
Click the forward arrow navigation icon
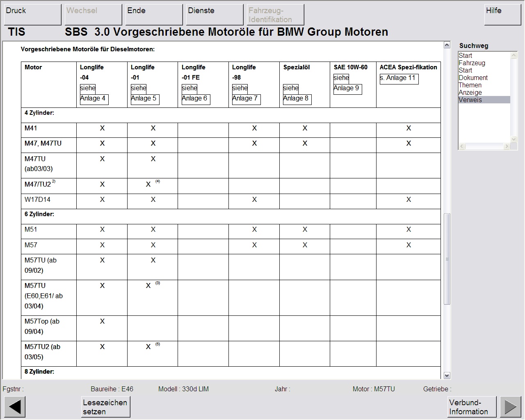click(x=510, y=407)
